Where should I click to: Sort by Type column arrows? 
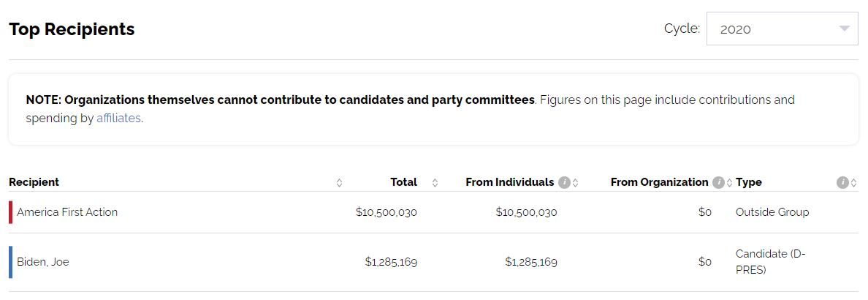pyautogui.click(x=853, y=182)
